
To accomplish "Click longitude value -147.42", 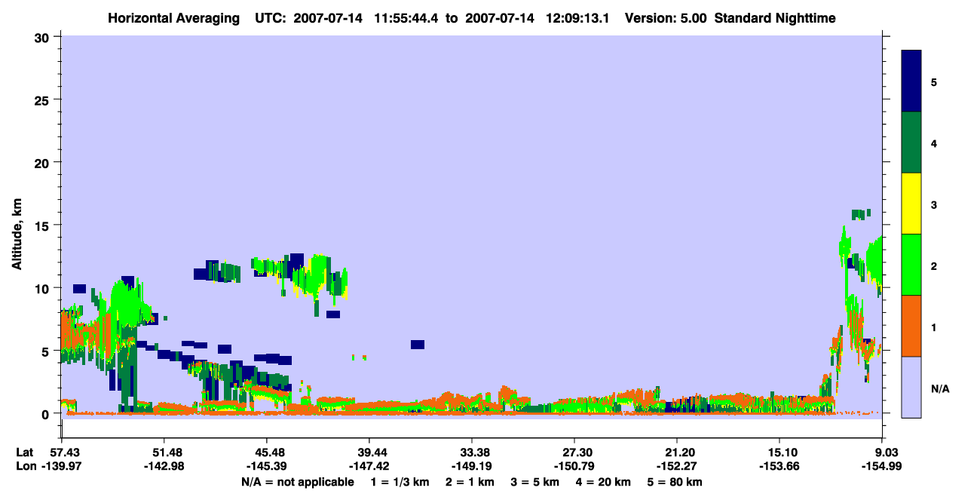I will (369, 467).
